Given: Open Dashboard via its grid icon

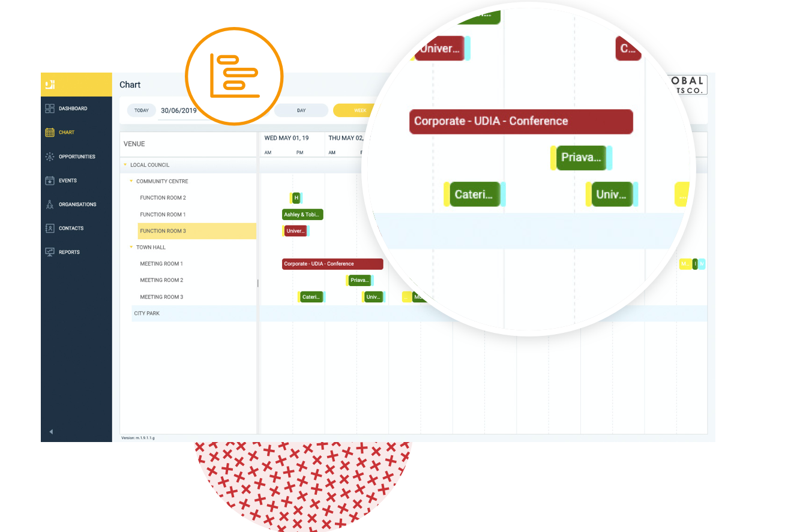Looking at the screenshot, I should [50, 109].
